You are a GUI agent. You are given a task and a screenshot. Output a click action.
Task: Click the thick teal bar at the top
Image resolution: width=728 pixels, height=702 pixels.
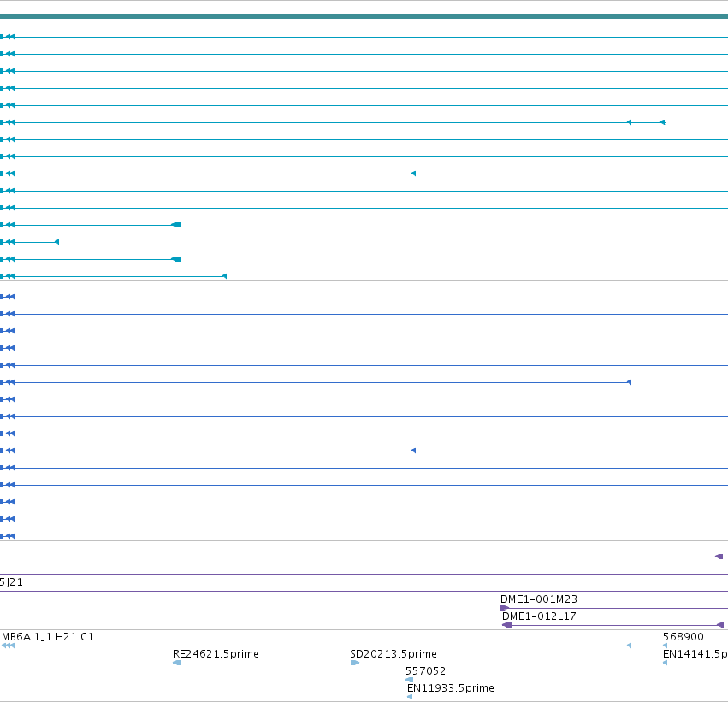(x=364, y=16)
